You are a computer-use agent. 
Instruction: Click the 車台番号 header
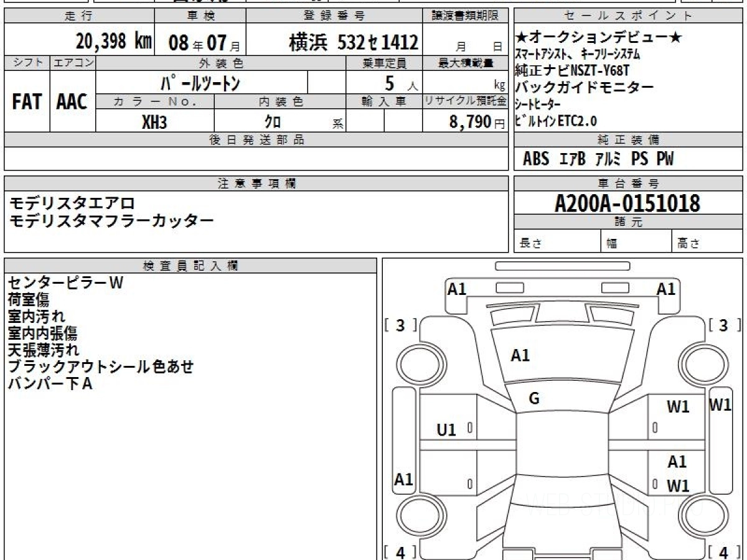(x=628, y=184)
